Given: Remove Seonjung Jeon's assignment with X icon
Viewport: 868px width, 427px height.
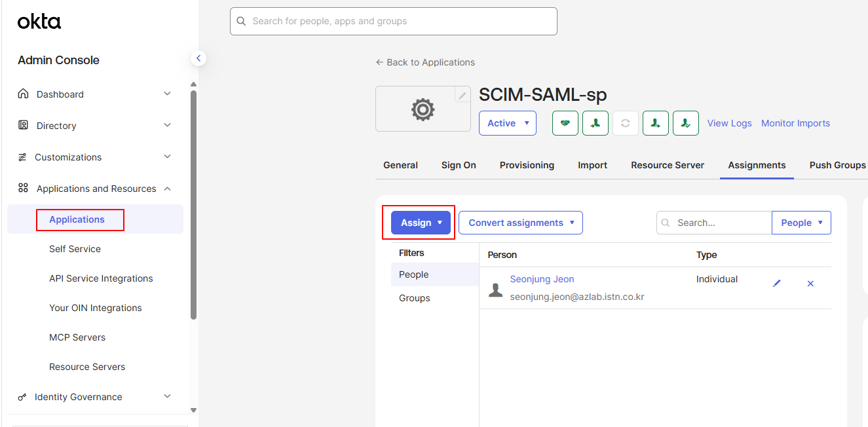Looking at the screenshot, I should 810,284.
